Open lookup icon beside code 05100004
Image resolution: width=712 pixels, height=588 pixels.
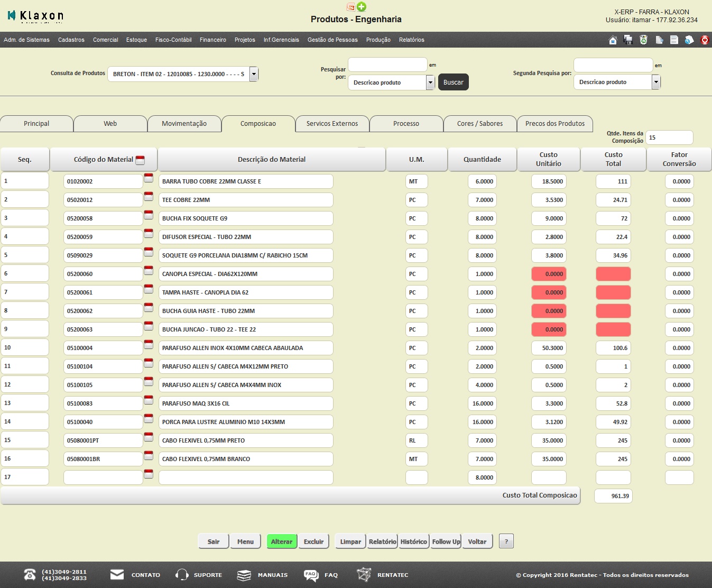tap(149, 344)
